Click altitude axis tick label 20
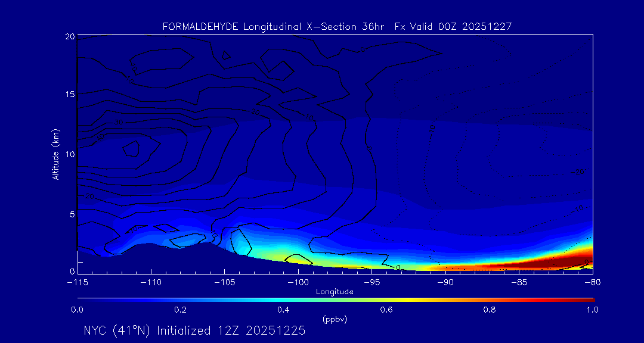Viewport: 644px width, 343px height. 69,36
